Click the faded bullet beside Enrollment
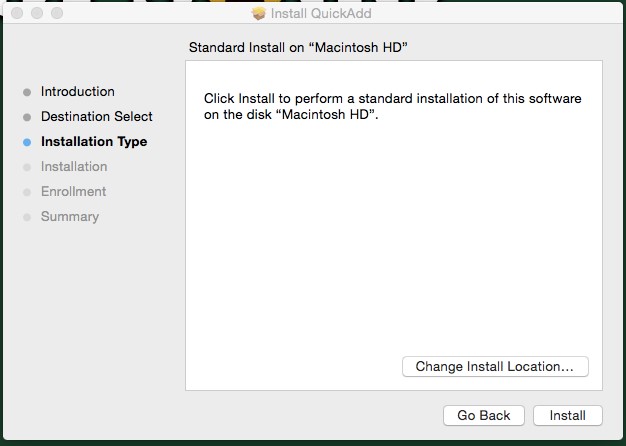This screenshot has height=446, width=626. (x=27, y=192)
